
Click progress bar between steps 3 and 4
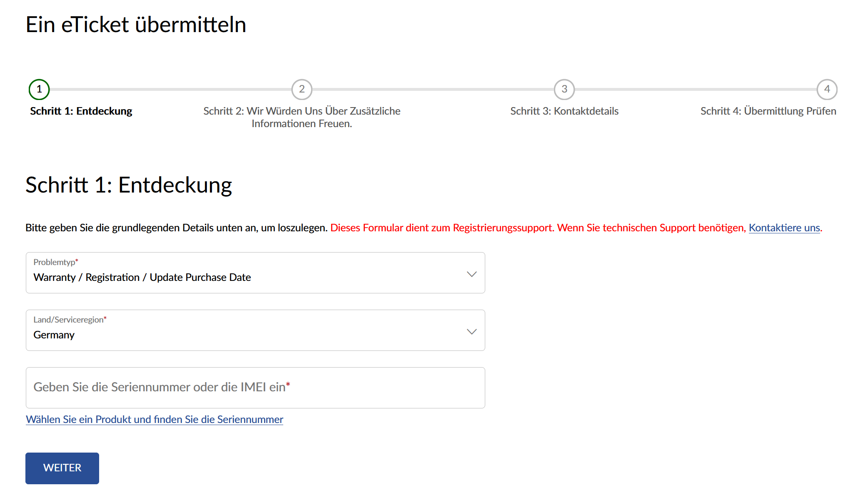pos(696,89)
